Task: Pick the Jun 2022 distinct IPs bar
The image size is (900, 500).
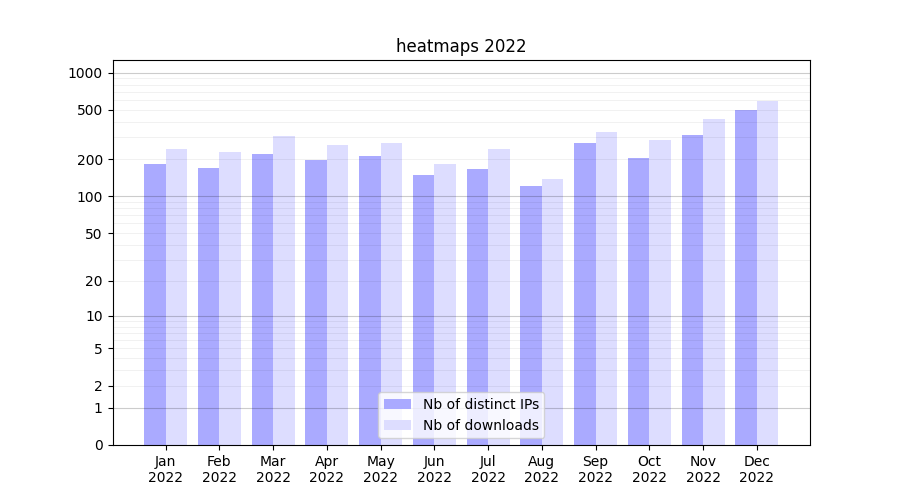Action: tap(424, 310)
